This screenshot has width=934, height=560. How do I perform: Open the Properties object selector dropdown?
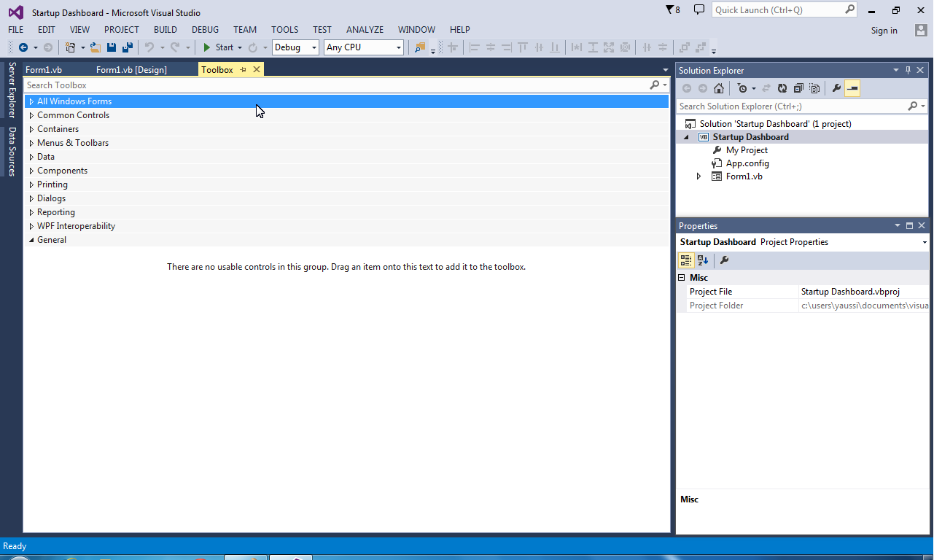925,242
